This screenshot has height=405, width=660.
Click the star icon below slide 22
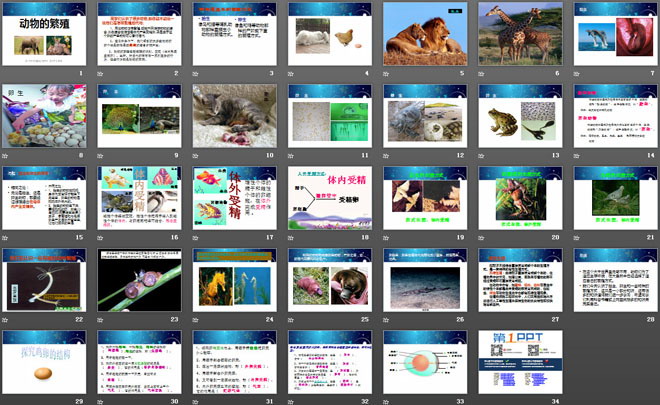click(x=6, y=320)
